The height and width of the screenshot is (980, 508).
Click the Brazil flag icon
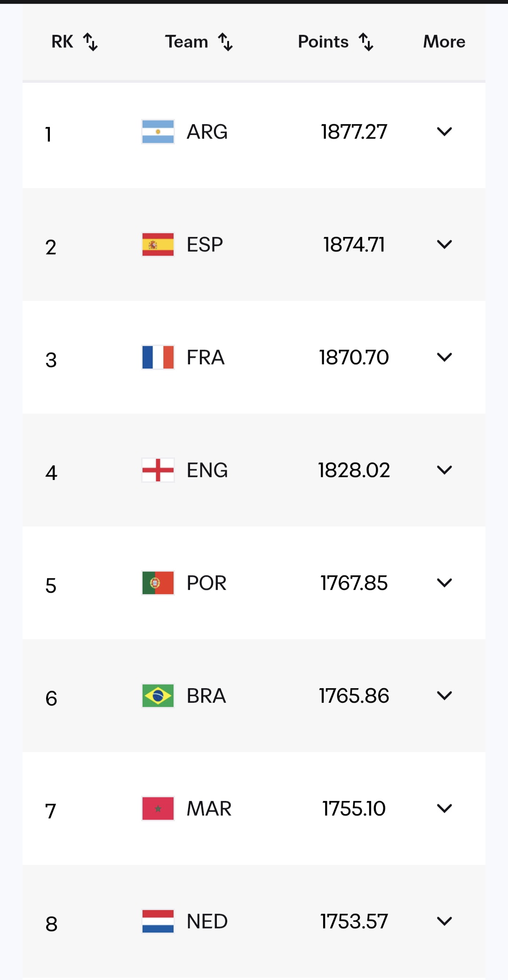(158, 696)
